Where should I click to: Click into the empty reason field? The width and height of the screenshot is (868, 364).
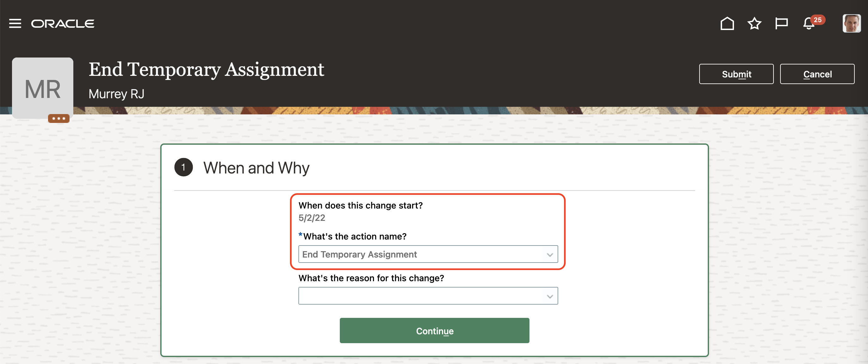tap(421, 296)
